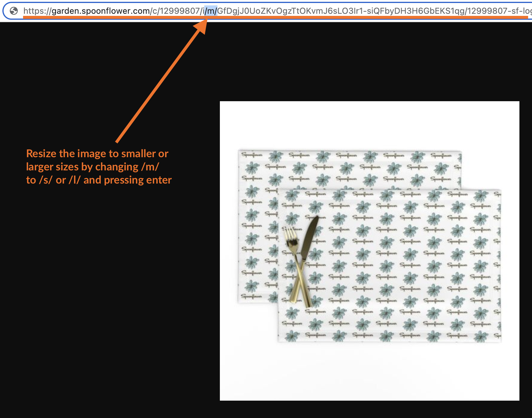Click the highlighted /m/ in the URL
532x418 pixels.
[211, 11]
